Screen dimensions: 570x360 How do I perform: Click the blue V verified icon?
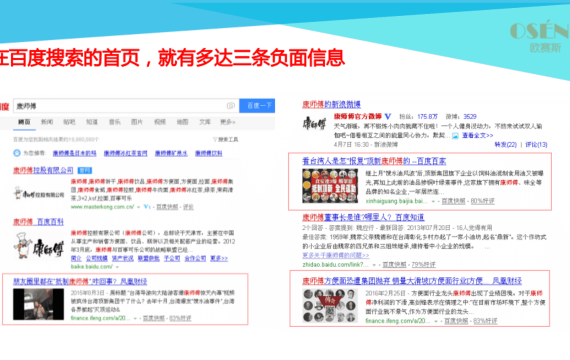pos(388,116)
